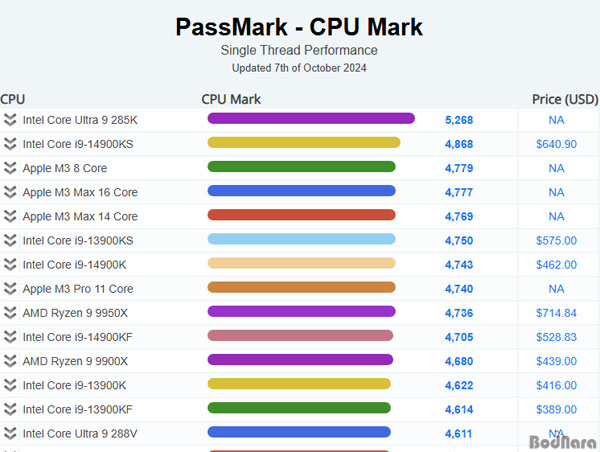The height and width of the screenshot is (452, 600).
Task: Expand the Apple M3 Pro 11 Core chevron
Action: (10, 289)
